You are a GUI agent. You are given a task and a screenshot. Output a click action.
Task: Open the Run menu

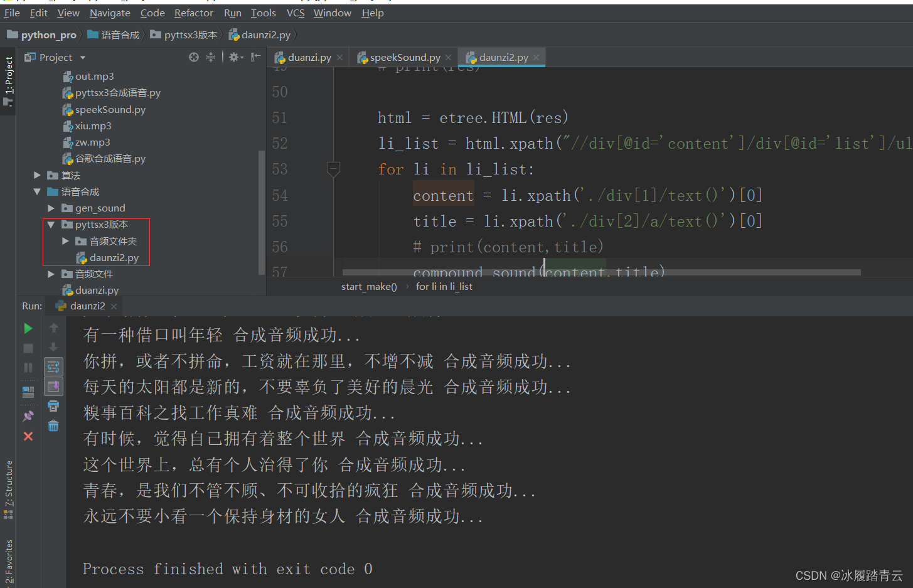(233, 13)
